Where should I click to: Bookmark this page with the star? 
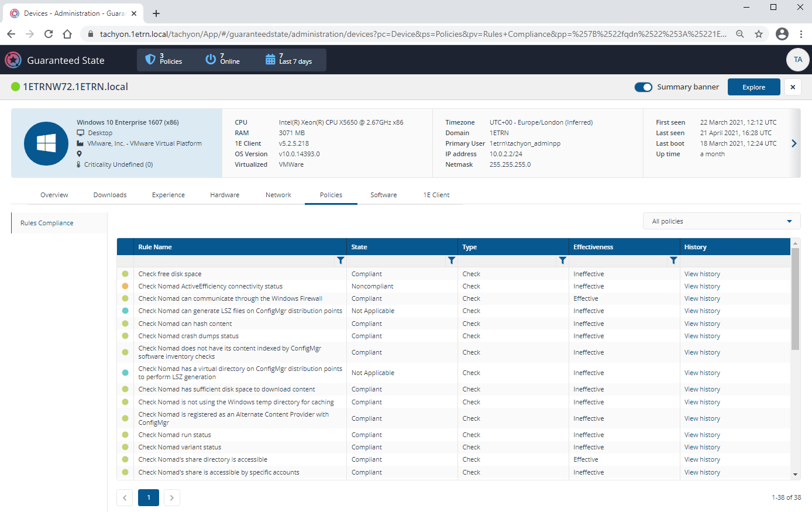(x=759, y=34)
